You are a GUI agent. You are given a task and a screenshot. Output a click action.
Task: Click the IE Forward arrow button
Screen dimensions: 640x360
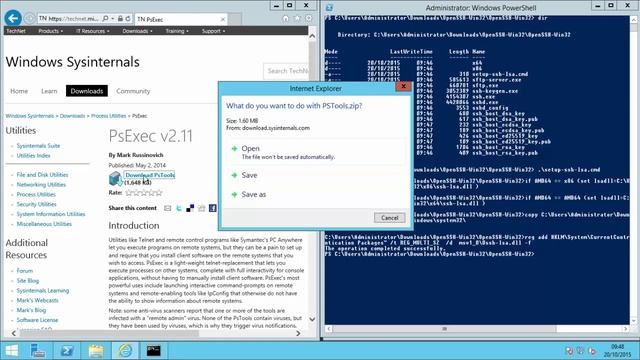(x=30, y=18)
